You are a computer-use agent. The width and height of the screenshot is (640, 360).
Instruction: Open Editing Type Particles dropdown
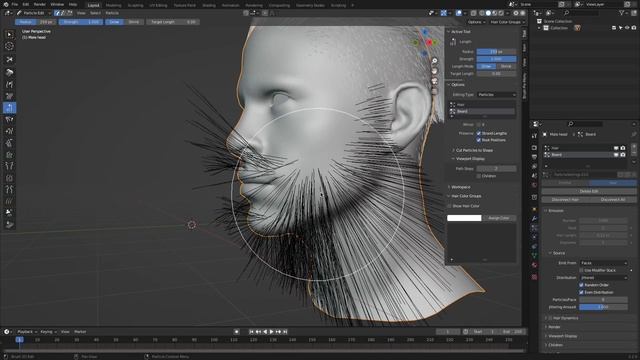click(x=496, y=95)
